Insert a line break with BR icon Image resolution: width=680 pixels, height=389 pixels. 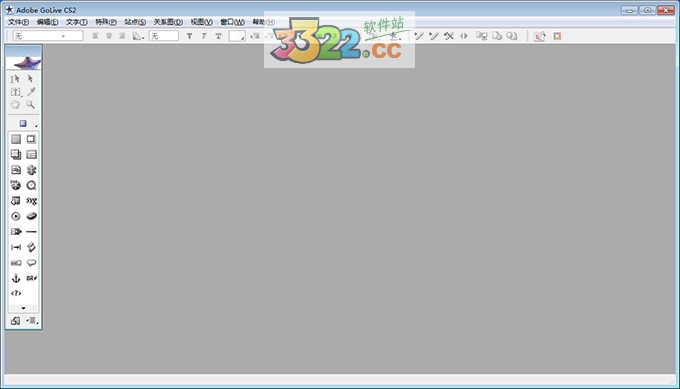pos(31,278)
